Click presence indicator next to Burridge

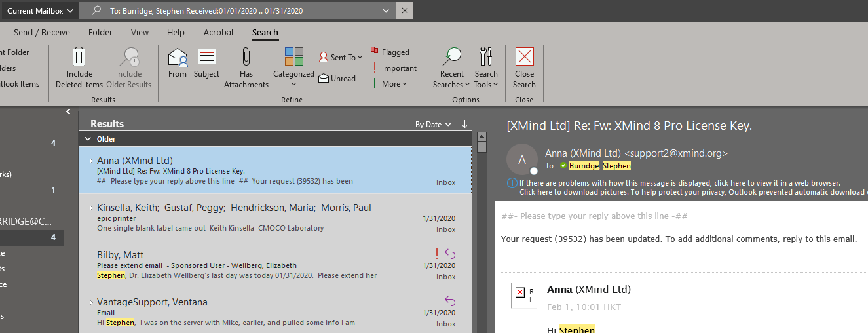click(x=563, y=166)
